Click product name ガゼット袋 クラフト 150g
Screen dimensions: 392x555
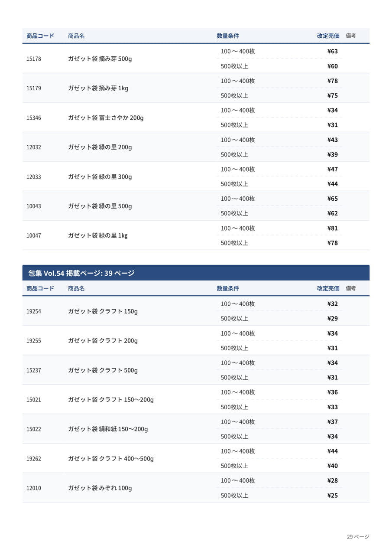tap(103, 311)
